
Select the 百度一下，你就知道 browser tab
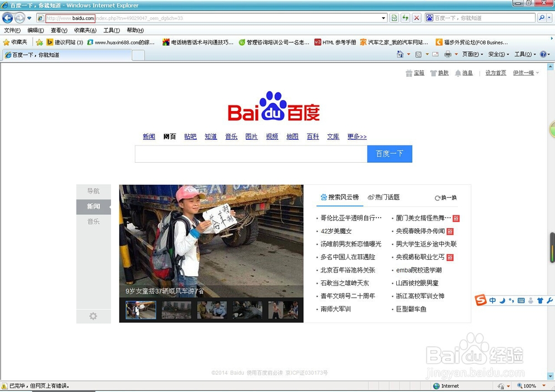(67, 55)
